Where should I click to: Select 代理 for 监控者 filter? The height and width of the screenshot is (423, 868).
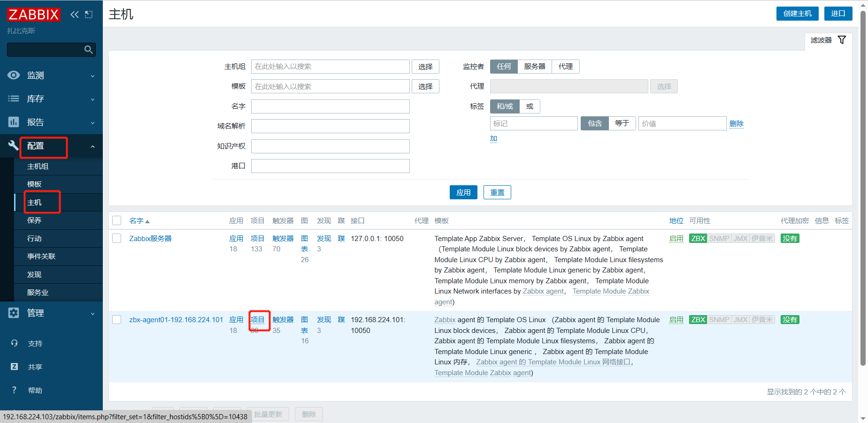click(x=566, y=67)
